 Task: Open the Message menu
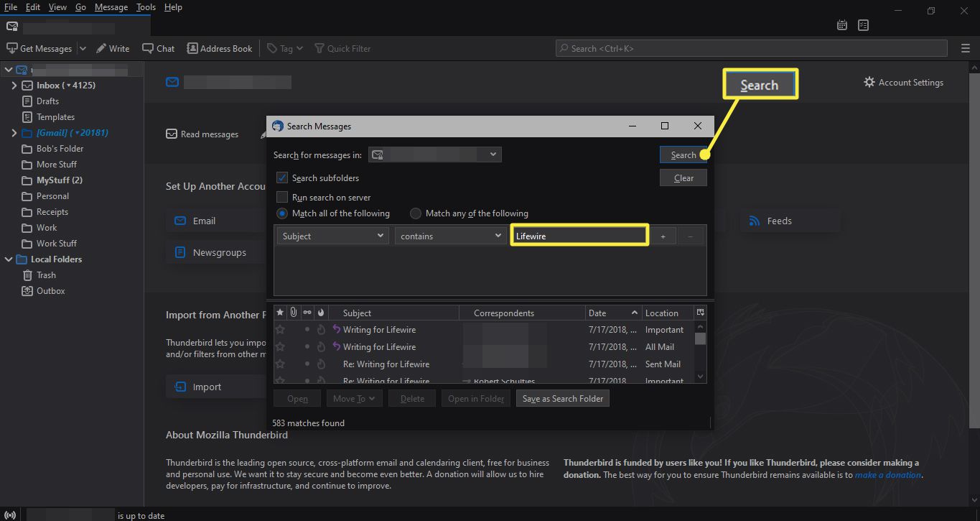coord(111,7)
